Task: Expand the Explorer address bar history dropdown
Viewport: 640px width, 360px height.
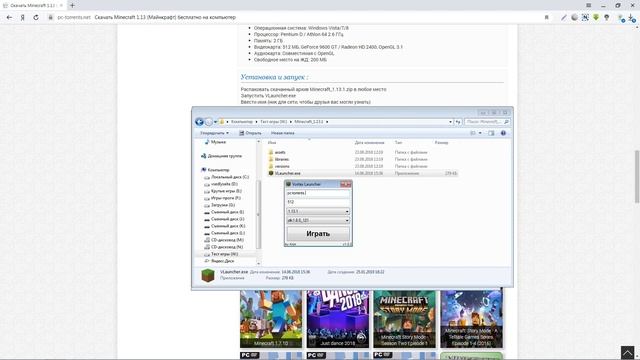Action: coord(450,122)
